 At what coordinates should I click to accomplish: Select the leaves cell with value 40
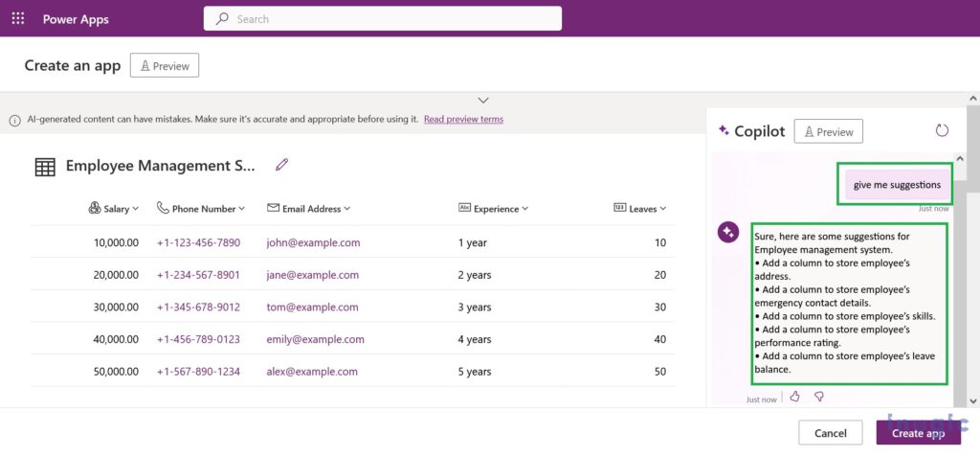point(660,340)
